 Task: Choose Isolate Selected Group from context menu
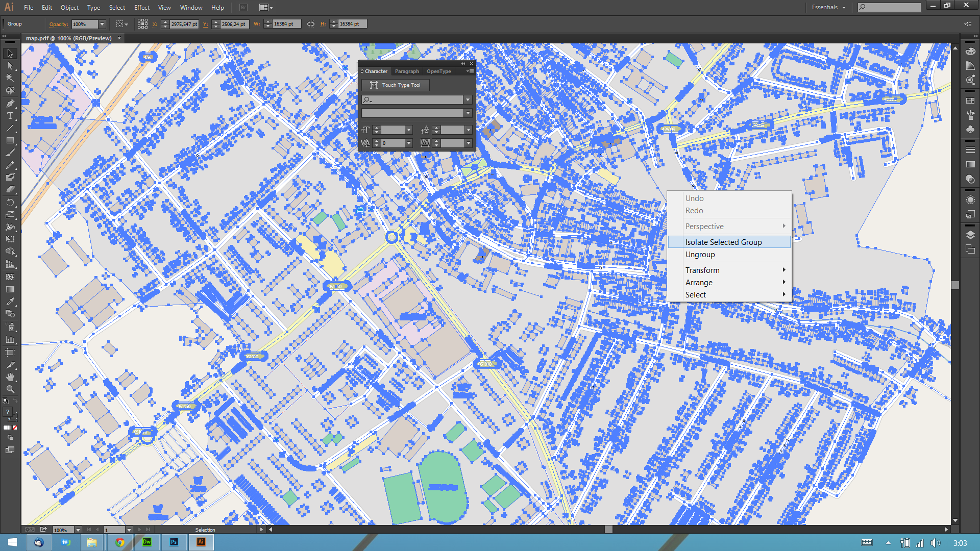pos(729,242)
